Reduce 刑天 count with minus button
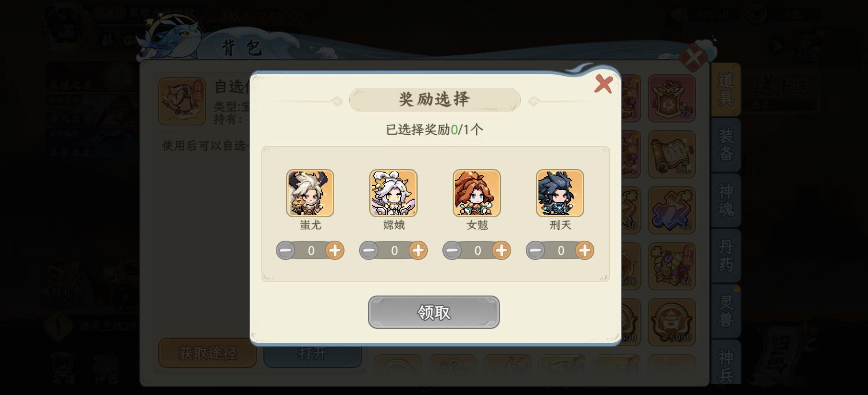 click(535, 251)
